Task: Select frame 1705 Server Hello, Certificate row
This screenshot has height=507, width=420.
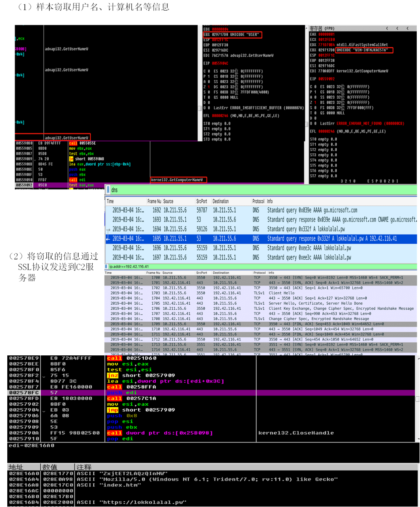Action: pos(260,303)
